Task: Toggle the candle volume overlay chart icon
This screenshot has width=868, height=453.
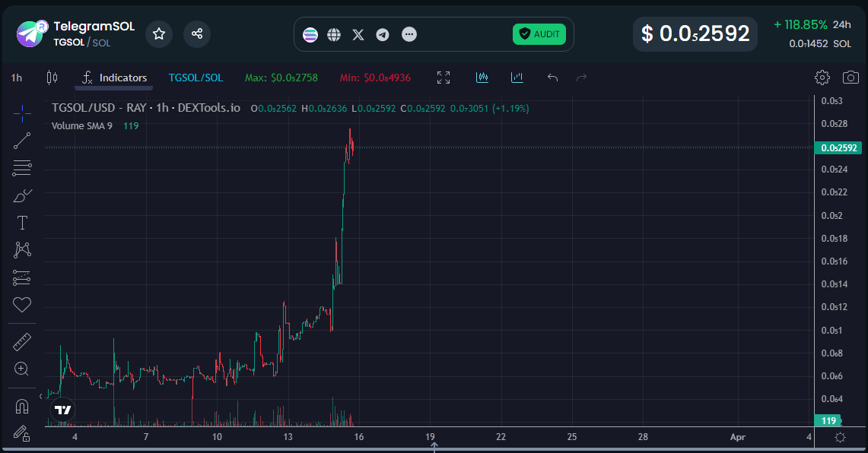Action: tap(482, 78)
